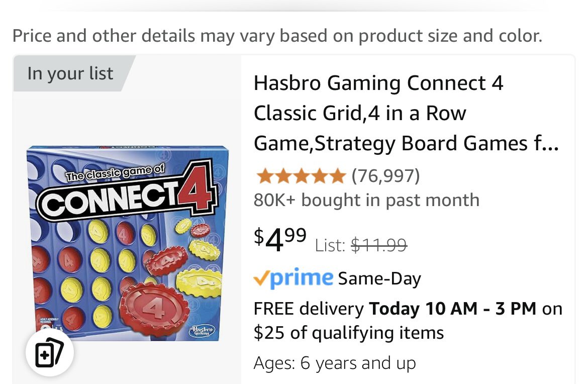The height and width of the screenshot is (384, 588).
Task: Click the Same-Day delivery label
Action: click(x=379, y=278)
